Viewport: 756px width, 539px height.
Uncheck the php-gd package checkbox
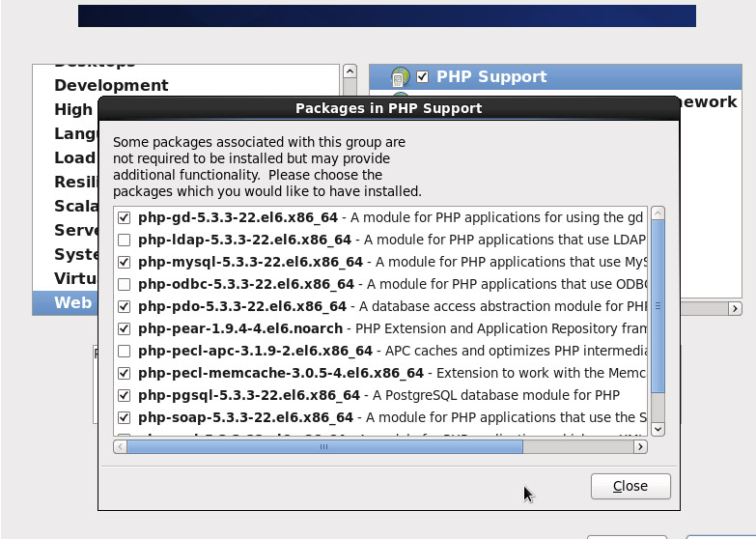click(124, 217)
